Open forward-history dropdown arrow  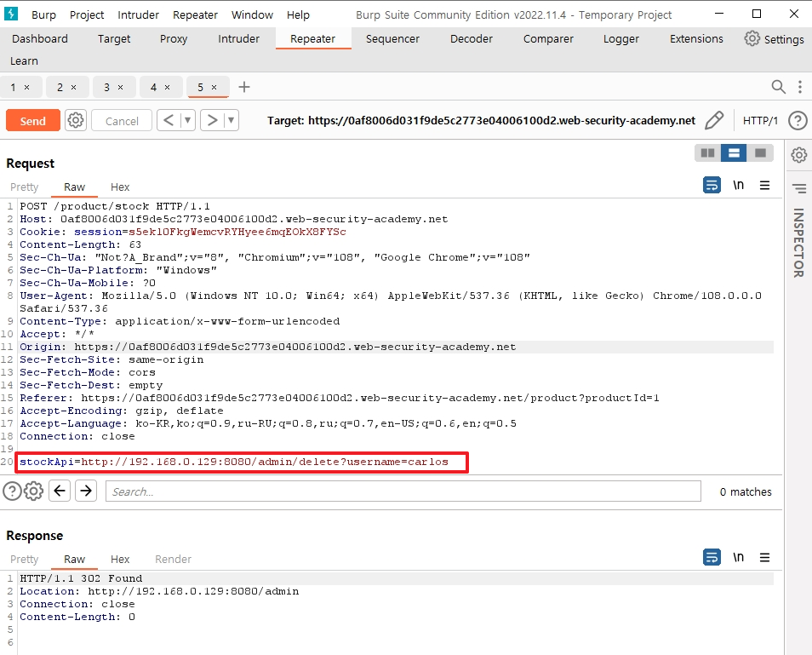(231, 121)
